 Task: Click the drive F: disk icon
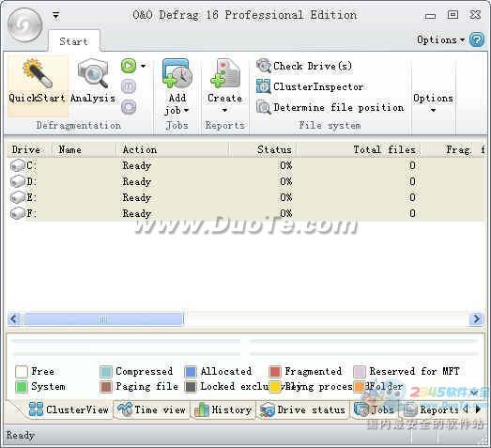click(x=17, y=213)
